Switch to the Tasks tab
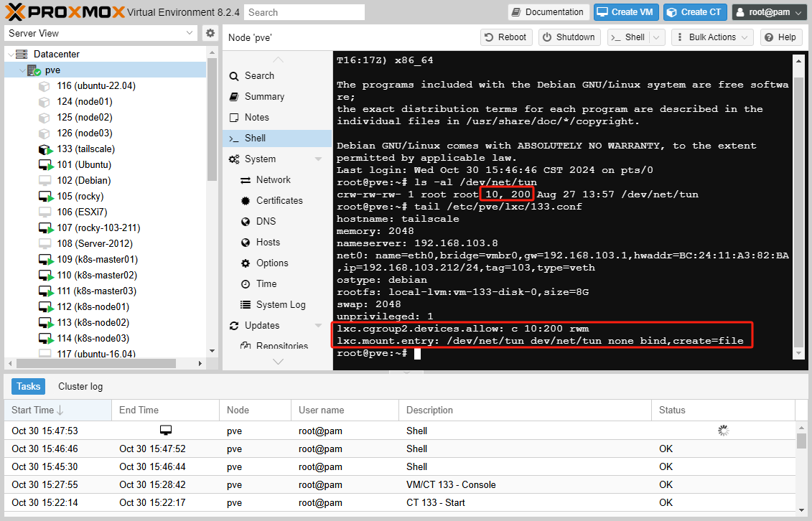 coord(29,387)
